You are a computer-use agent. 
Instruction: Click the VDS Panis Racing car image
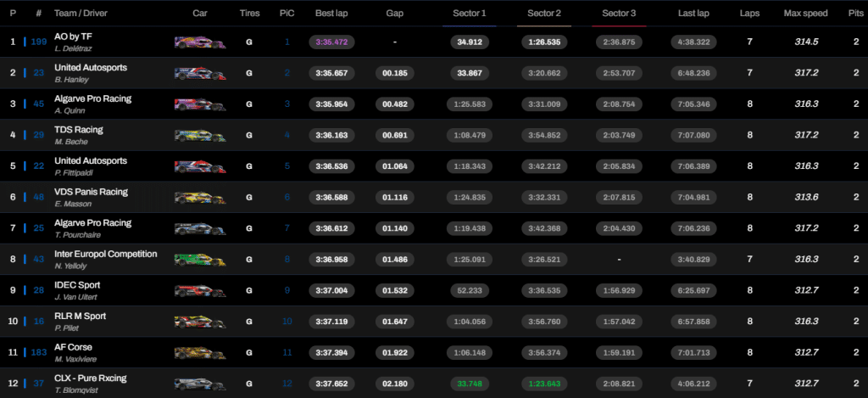point(200,198)
